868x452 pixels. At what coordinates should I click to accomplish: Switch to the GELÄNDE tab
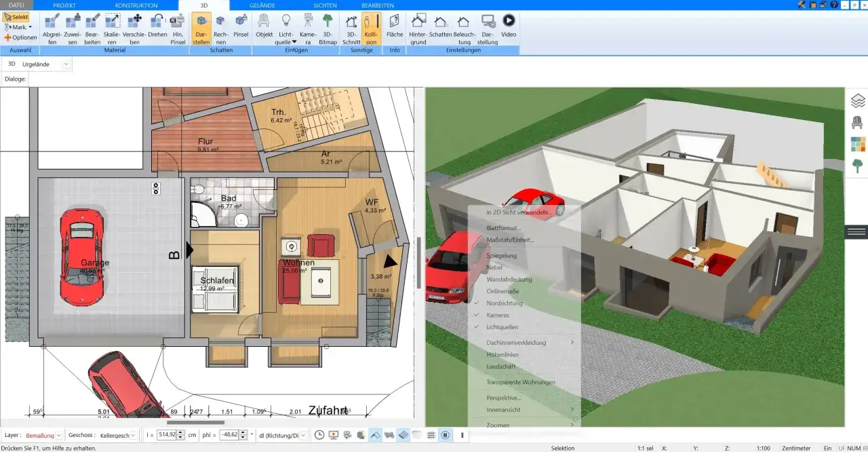pos(262,5)
